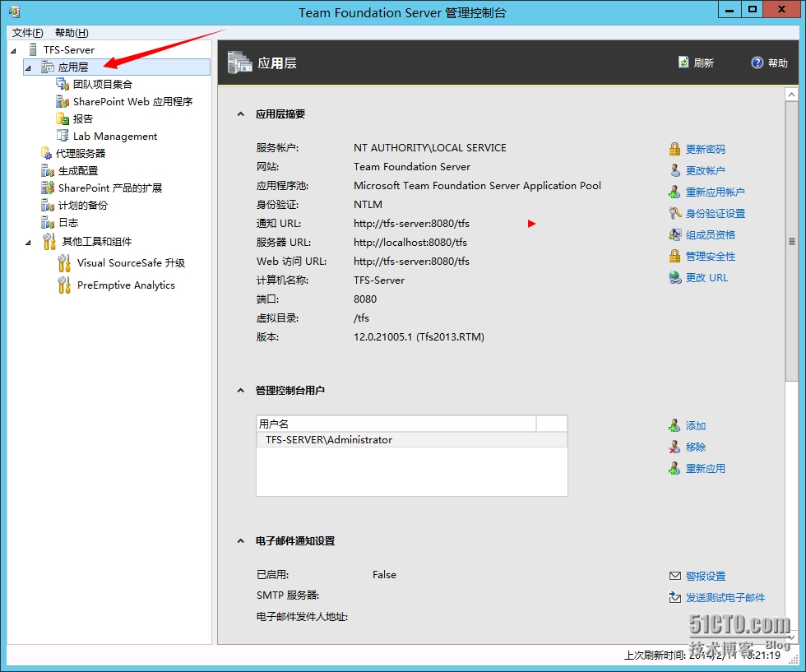The height and width of the screenshot is (672, 806).
Task: Click the version text 12.0.21005.1 (Tfs2013.RTM)
Action: (419, 336)
